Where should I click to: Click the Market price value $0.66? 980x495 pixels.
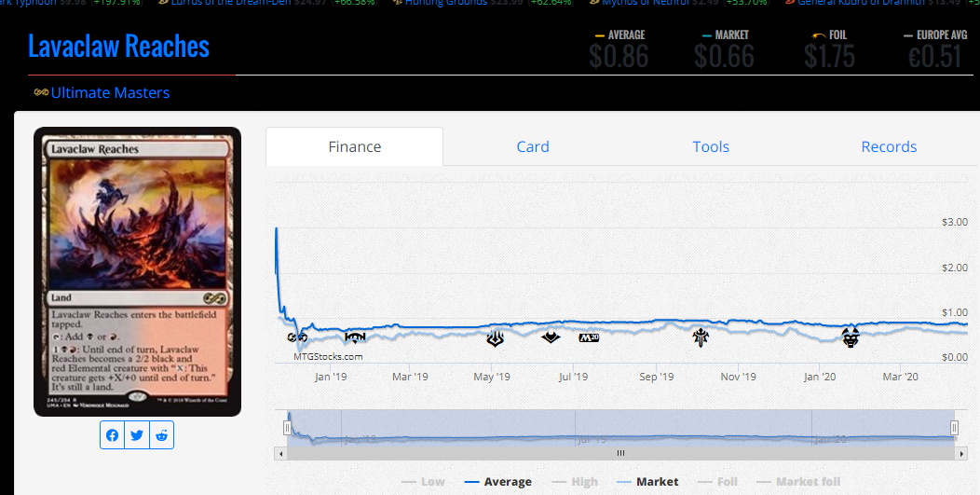pos(725,57)
